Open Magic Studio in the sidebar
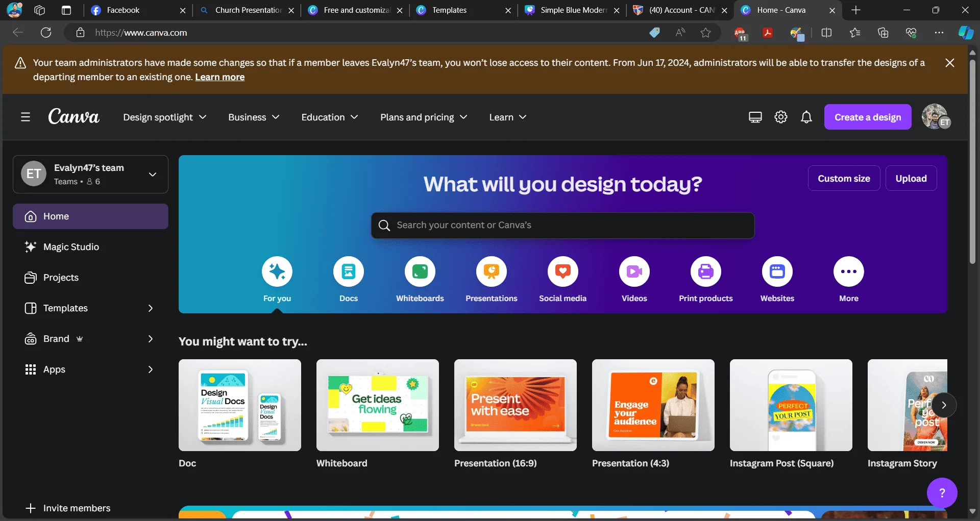This screenshot has width=980, height=521. tap(90, 247)
